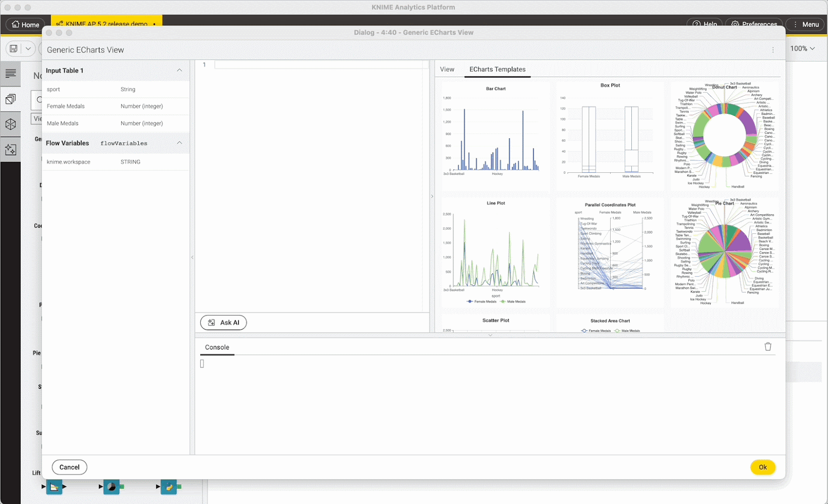
Task: Confirm with the Ok button
Action: tap(763, 467)
